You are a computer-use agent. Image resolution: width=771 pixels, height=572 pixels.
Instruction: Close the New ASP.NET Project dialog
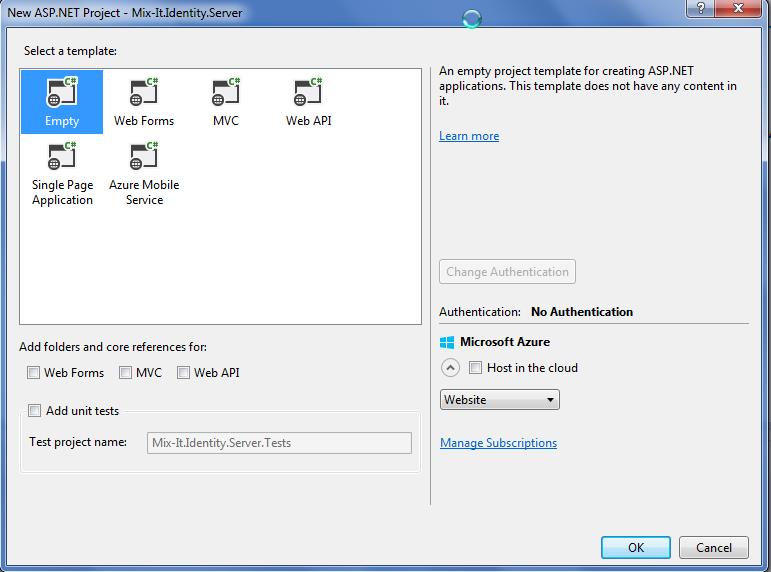tap(738, 8)
